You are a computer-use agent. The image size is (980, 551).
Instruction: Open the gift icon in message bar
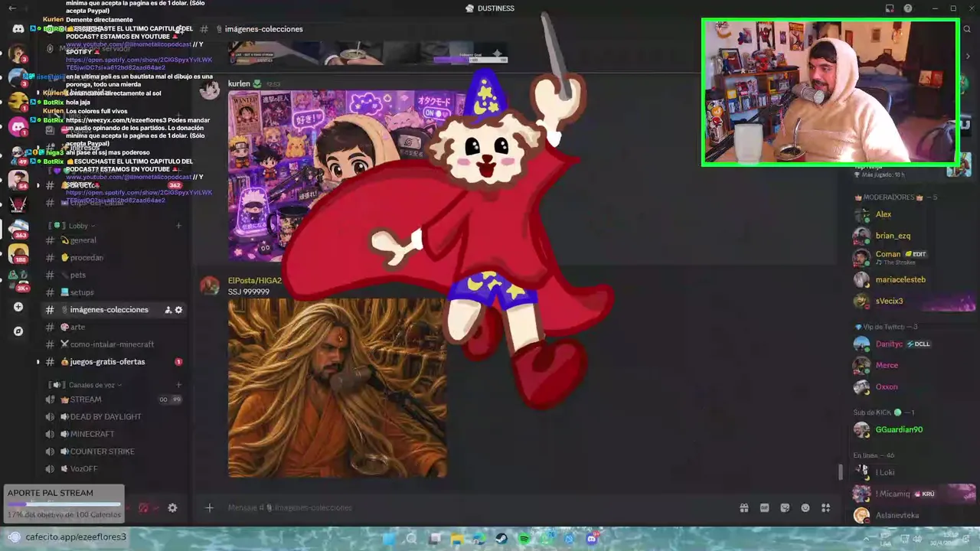coord(743,507)
